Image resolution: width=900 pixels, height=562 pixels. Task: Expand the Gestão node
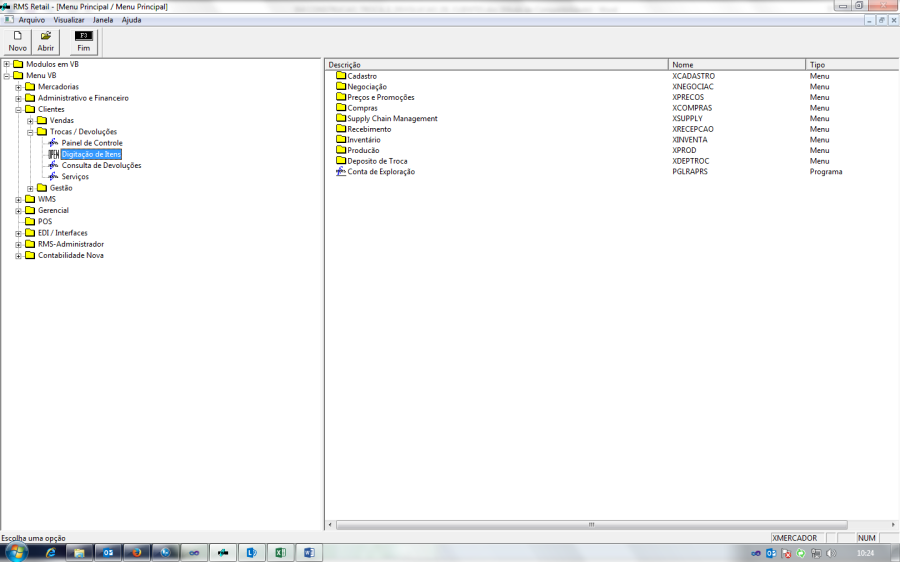pyautogui.click(x=30, y=188)
